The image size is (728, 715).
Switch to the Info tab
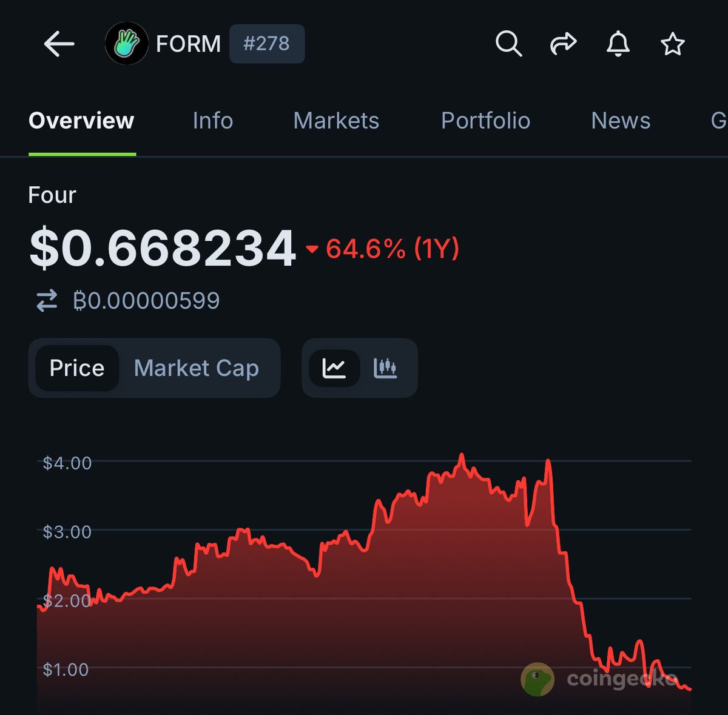[212, 121]
